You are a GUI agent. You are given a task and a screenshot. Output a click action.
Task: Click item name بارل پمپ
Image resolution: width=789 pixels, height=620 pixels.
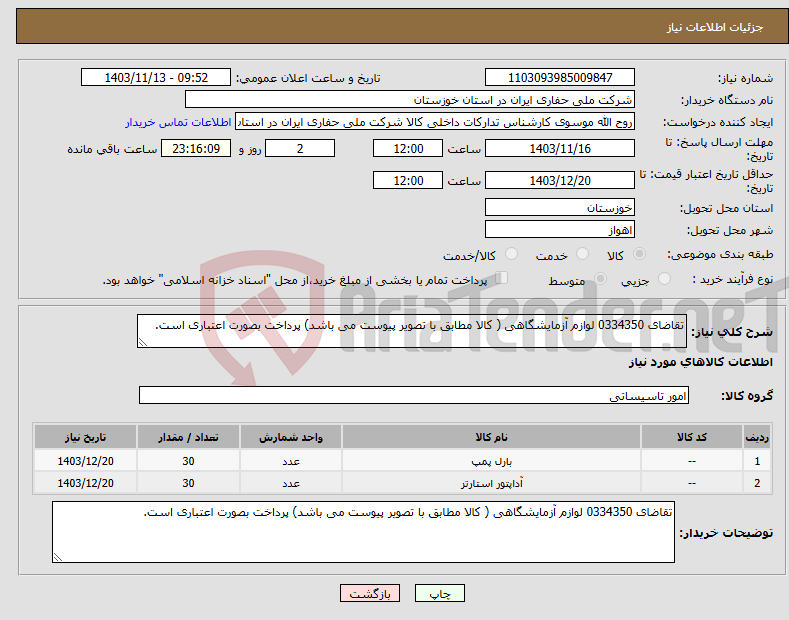491,461
